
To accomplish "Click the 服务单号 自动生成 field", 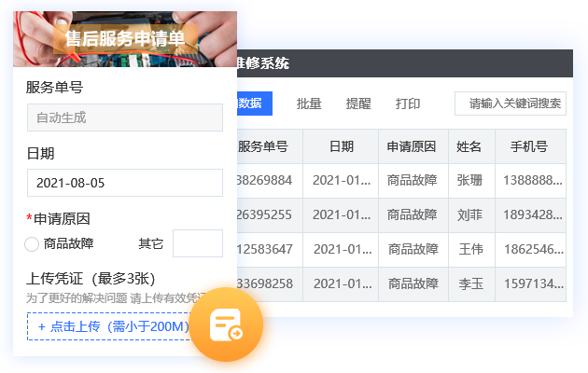I will 124,117.
